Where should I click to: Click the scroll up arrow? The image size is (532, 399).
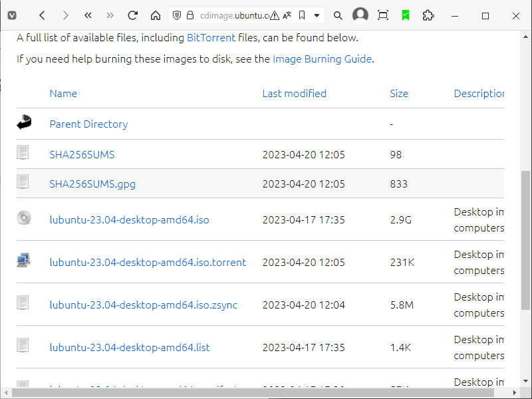tap(525, 37)
